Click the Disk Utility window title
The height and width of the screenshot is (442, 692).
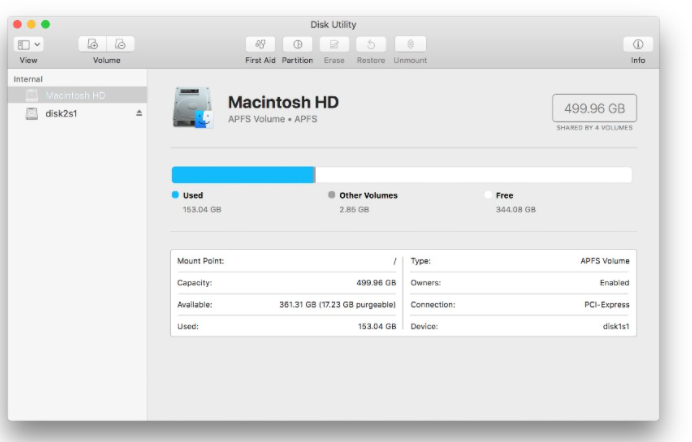pos(333,25)
